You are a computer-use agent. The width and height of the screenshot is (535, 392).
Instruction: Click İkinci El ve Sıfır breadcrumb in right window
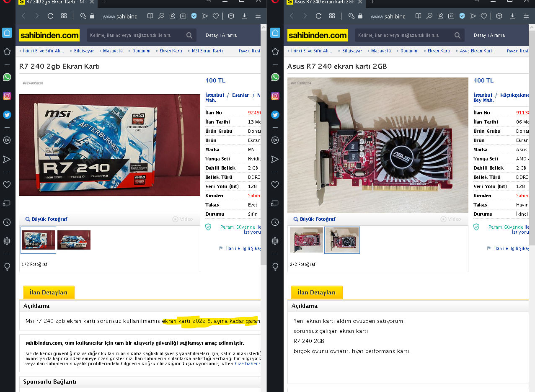(x=312, y=51)
